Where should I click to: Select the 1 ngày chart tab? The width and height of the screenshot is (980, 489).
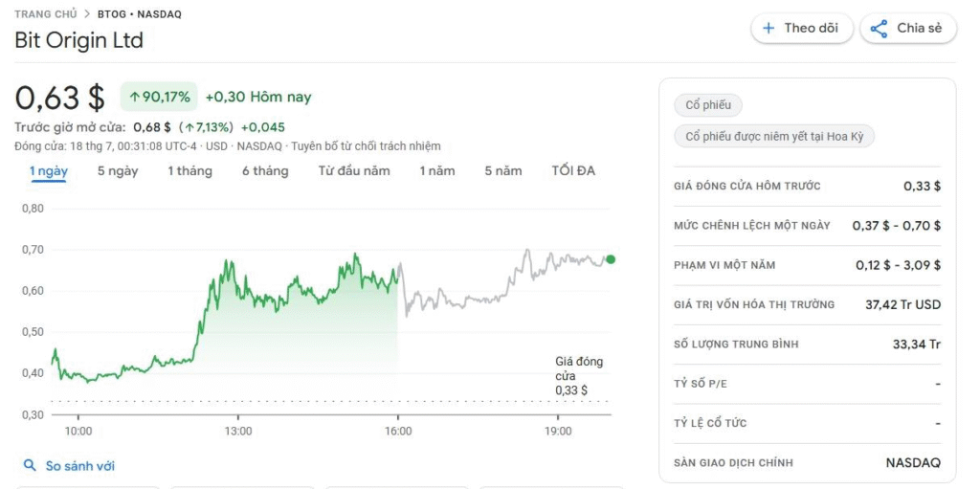pyautogui.click(x=50, y=170)
